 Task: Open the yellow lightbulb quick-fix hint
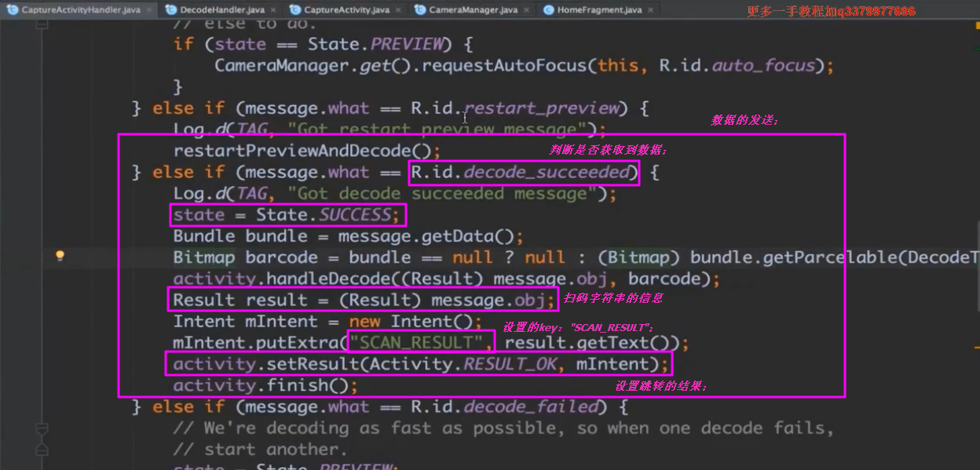point(59,256)
